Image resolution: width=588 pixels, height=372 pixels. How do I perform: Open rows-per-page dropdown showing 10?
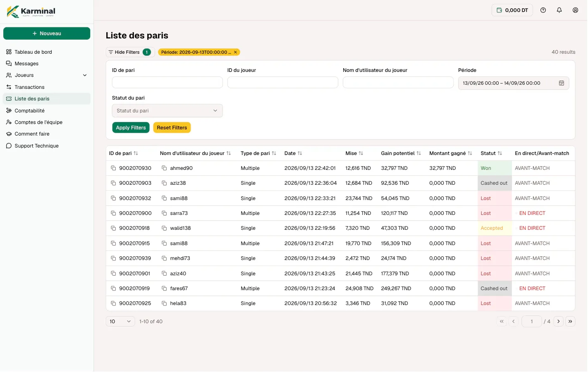pos(120,322)
